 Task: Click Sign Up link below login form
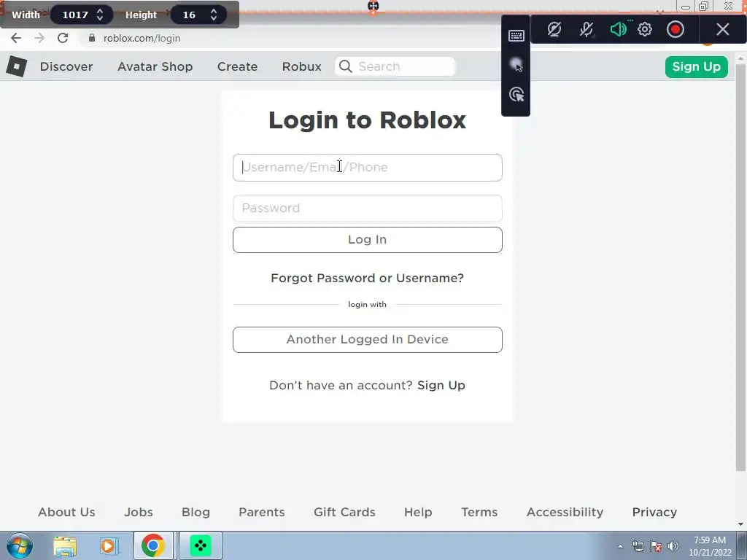pyautogui.click(x=441, y=385)
